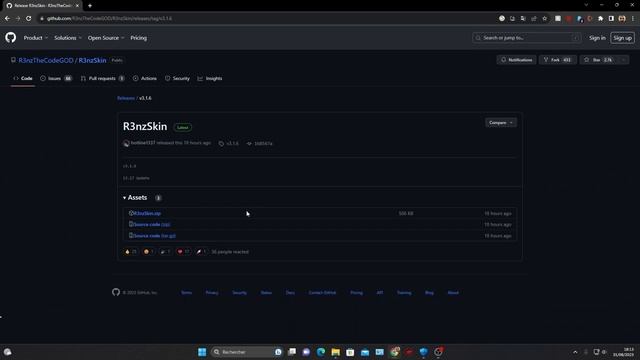This screenshot has height=360, width=640.
Task: Open the Mail app in taskbar
Action: pyautogui.click(x=365, y=352)
